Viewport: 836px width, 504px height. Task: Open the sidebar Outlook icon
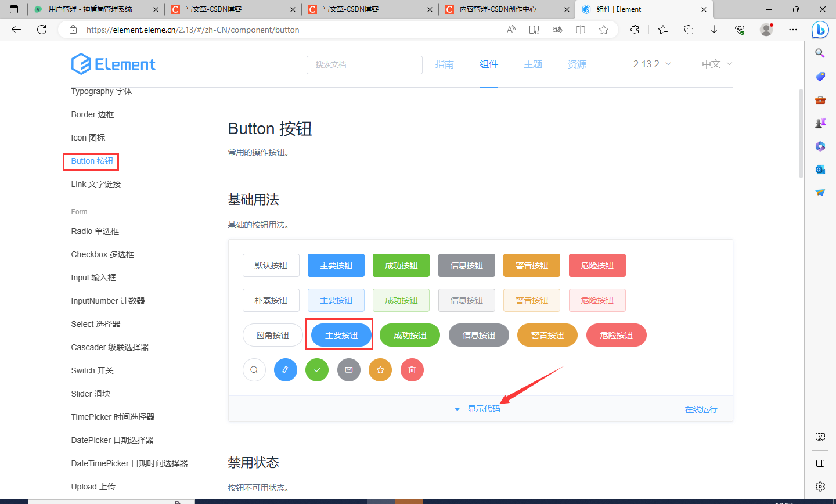tap(820, 170)
